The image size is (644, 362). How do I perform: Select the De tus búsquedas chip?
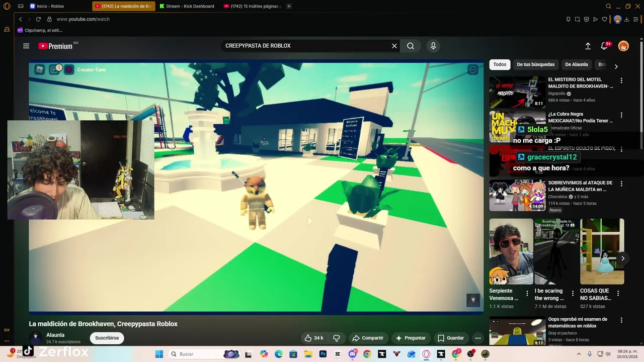coord(535,64)
